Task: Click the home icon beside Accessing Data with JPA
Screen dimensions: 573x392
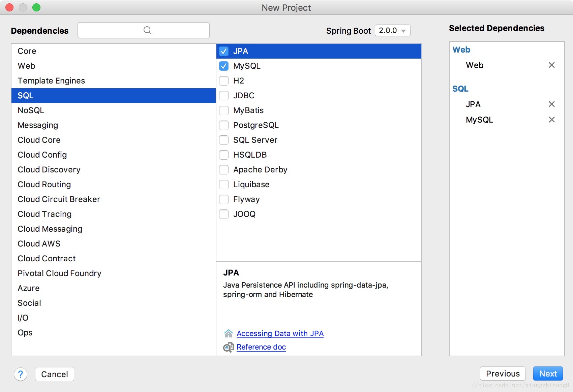Action: (228, 333)
